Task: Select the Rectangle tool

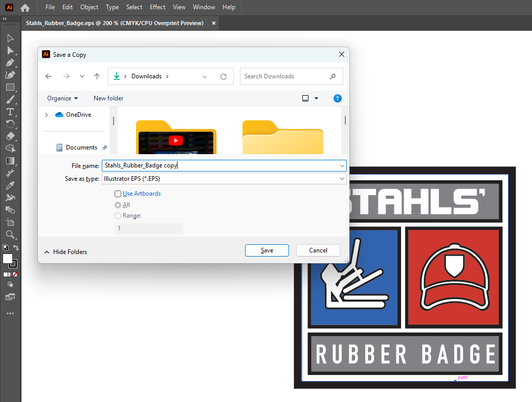Action: [10, 88]
